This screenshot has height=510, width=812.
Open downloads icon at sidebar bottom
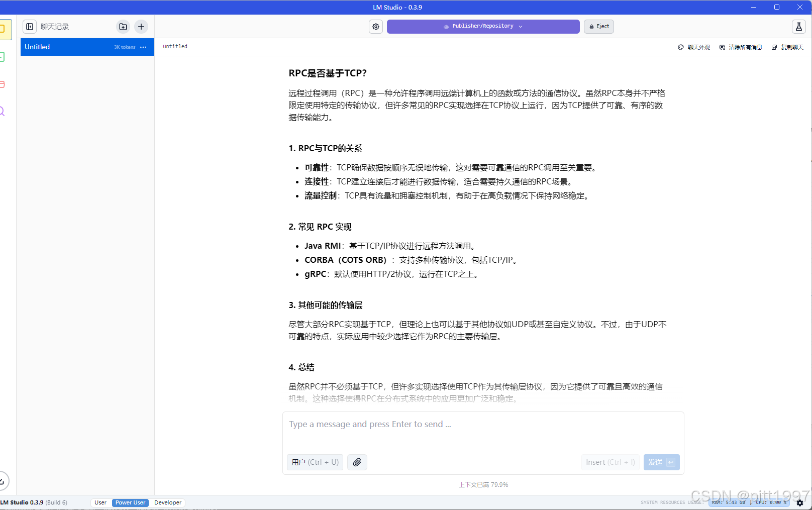pyautogui.click(x=3, y=481)
